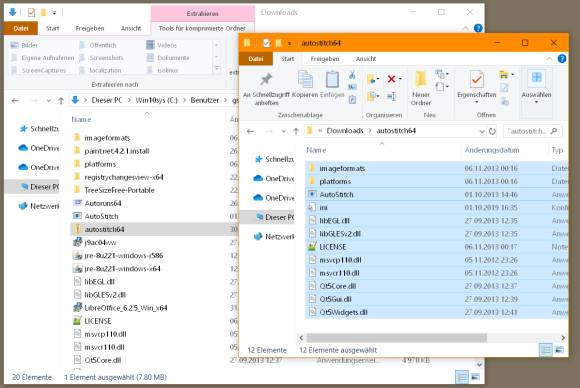Click Win10sys (C:) breadcrumb
Screen dimensions: 580x388
156,100
